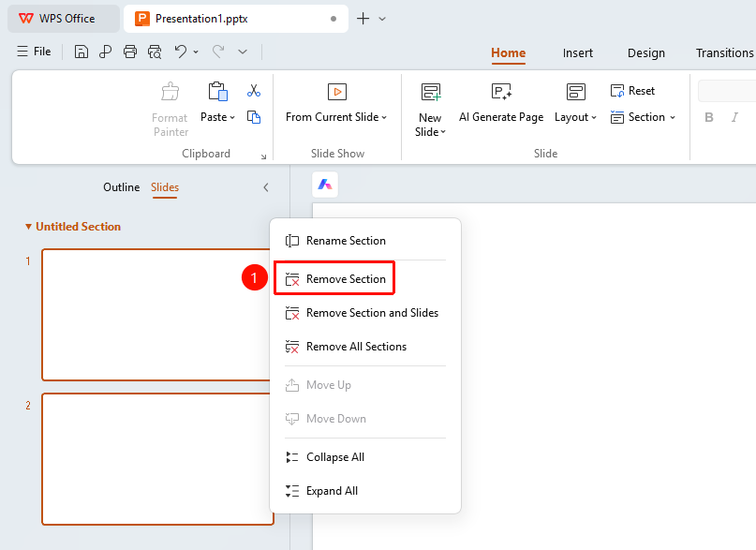Cut selection with scissors icon
This screenshot has width=756, height=550.
[x=254, y=91]
